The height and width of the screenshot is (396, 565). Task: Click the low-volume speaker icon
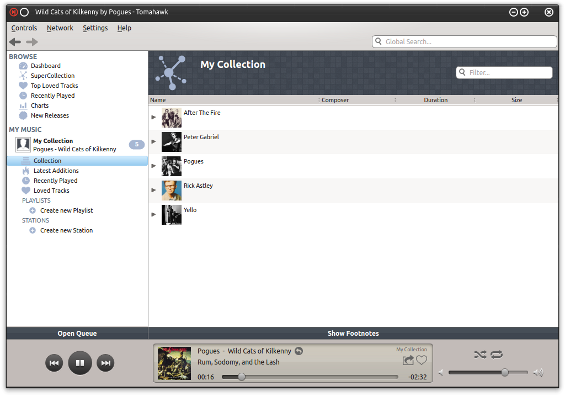tap(441, 373)
